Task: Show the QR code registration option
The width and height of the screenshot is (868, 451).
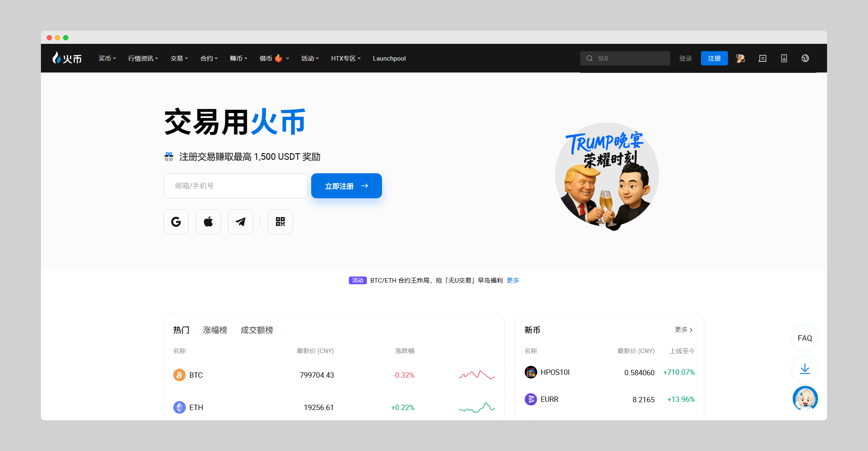Action: point(280,222)
